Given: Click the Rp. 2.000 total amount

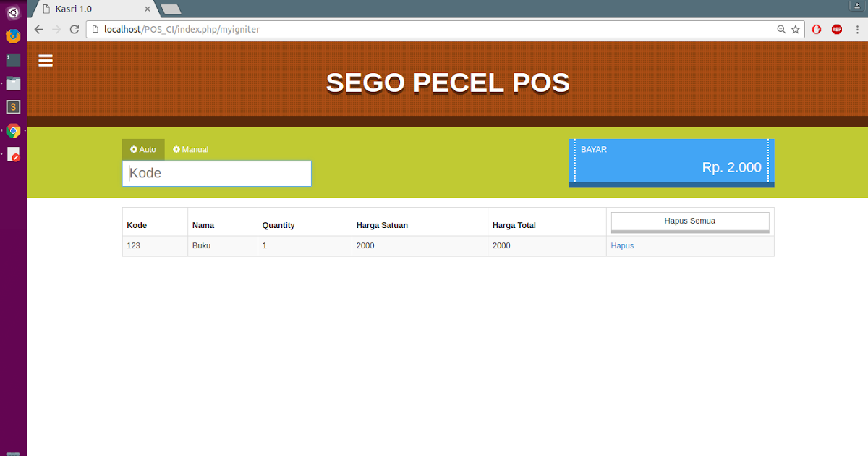Looking at the screenshot, I should [731, 167].
